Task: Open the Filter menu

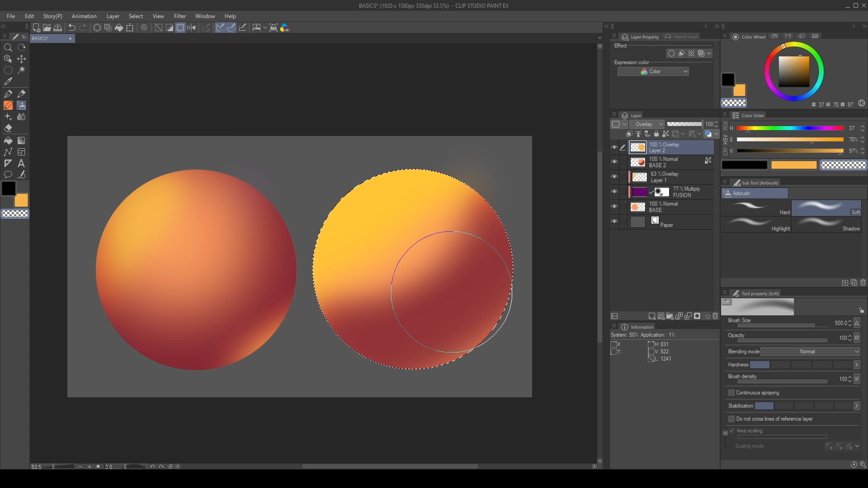Action: pos(179,16)
